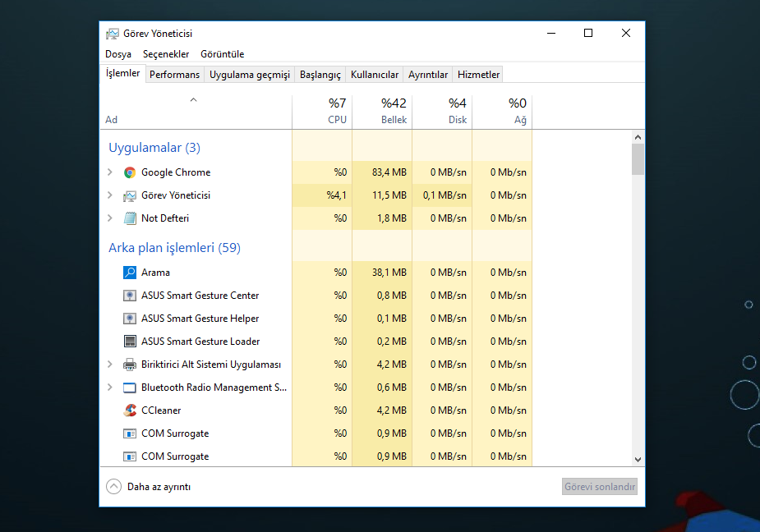The image size is (760, 532).
Task: Click the CCleaner icon
Action: pyautogui.click(x=130, y=410)
